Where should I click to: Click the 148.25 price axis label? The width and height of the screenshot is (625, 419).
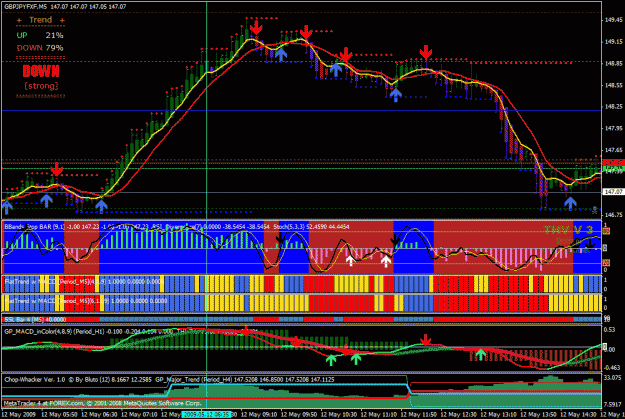(x=614, y=107)
